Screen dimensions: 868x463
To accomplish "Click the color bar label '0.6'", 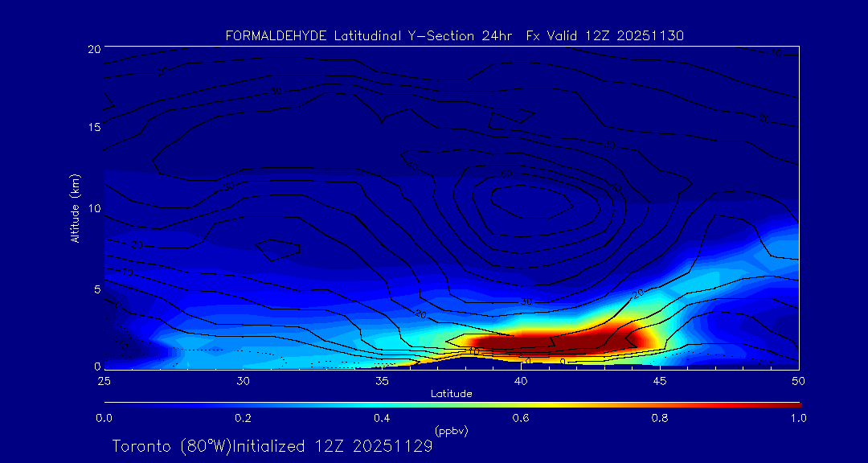I will [x=520, y=418].
